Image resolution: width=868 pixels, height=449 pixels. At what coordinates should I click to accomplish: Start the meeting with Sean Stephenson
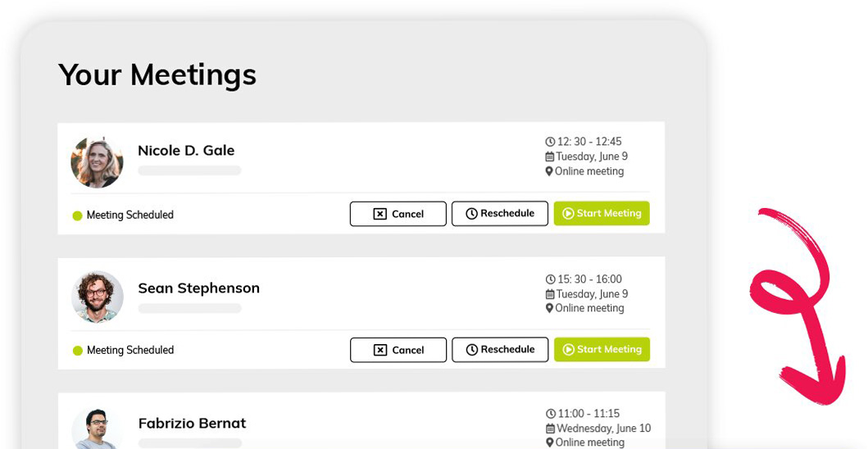602,350
